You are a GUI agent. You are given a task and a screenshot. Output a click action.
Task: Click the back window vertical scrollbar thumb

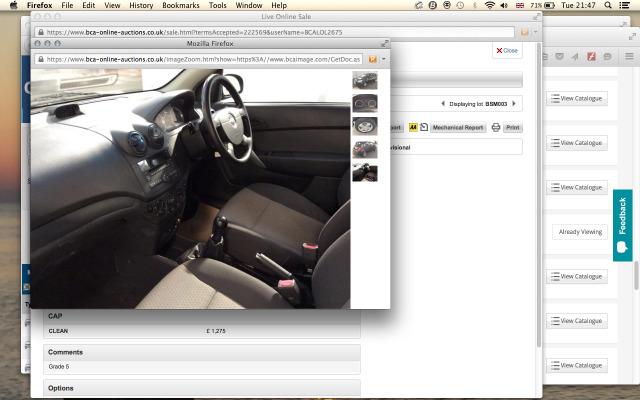point(637,276)
